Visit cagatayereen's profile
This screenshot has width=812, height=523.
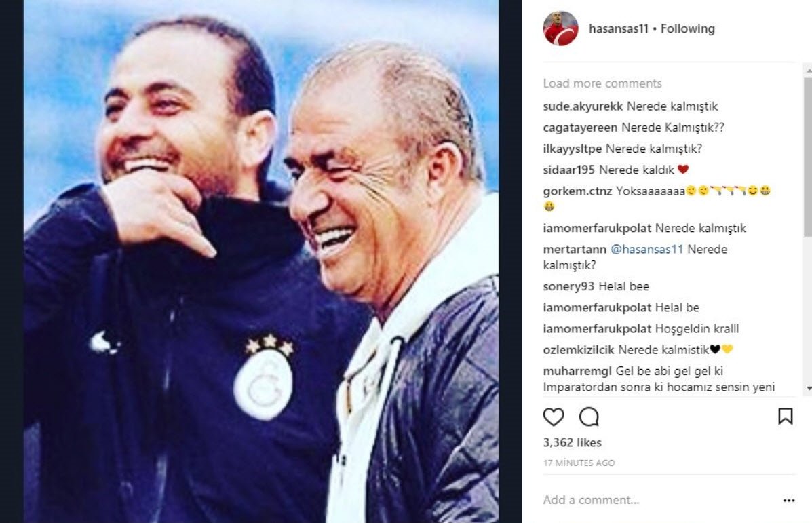pyautogui.click(x=580, y=128)
